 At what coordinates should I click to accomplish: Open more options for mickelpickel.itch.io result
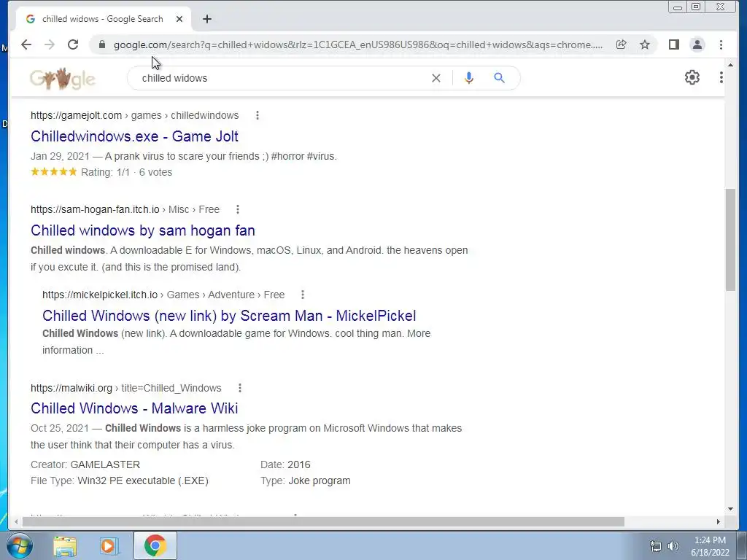303,295
